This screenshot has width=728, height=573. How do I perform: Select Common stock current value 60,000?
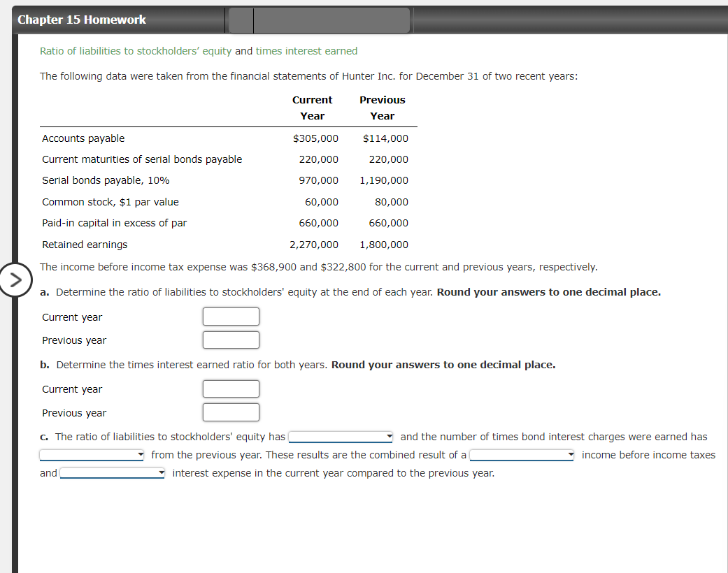click(x=322, y=202)
